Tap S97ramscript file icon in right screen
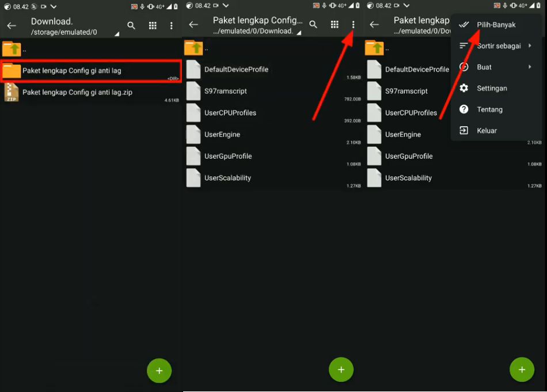The height and width of the screenshot is (392, 547). (374, 91)
